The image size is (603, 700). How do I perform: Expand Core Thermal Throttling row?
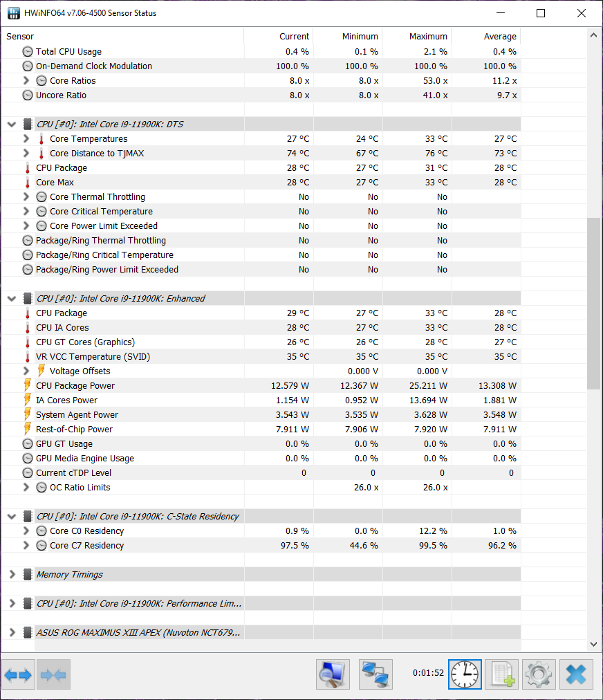pos(26,197)
